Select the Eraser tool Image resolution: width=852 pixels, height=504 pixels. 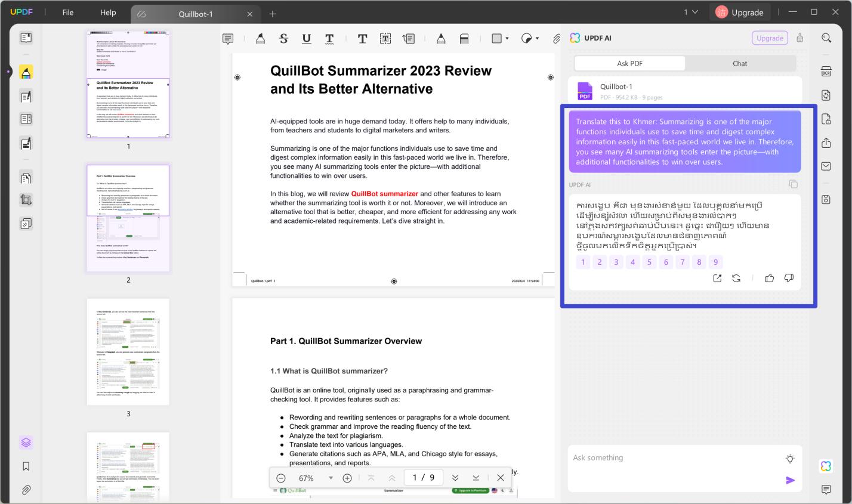[464, 39]
